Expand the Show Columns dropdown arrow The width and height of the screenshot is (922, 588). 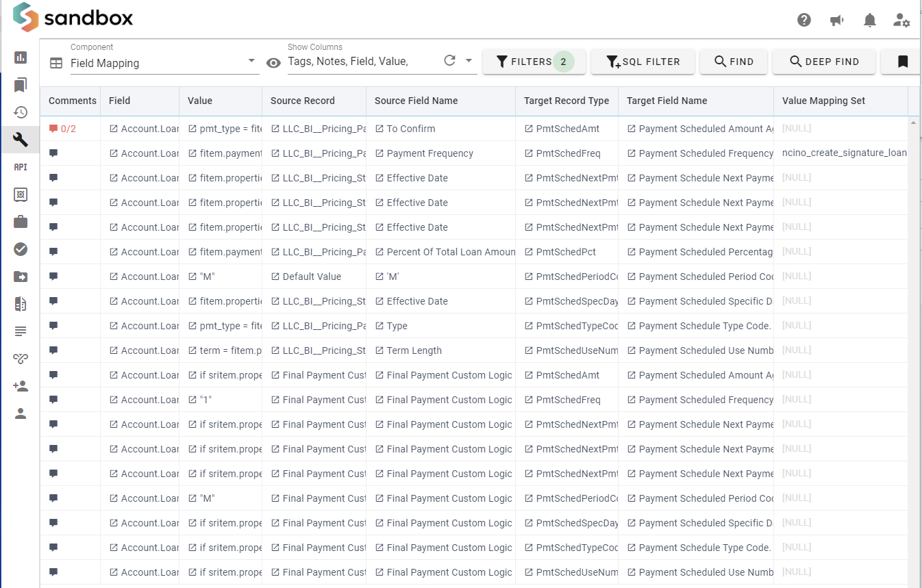(469, 61)
